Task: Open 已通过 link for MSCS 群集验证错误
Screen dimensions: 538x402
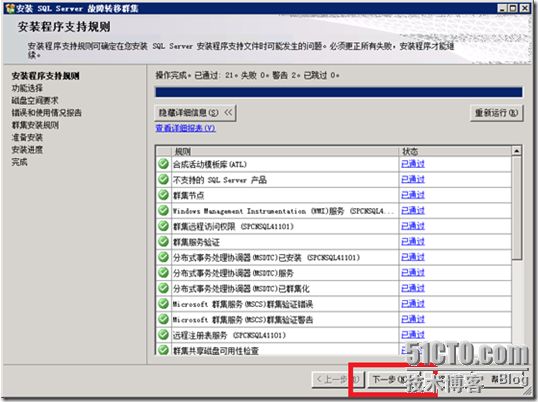Action: point(413,304)
